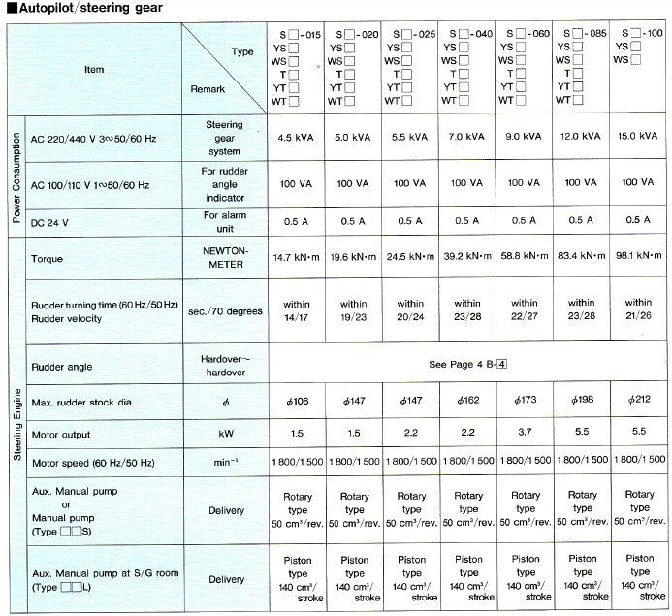This screenshot has height=616, width=672.
Task: Click the "S□-040" type column header
Action: tap(471, 34)
